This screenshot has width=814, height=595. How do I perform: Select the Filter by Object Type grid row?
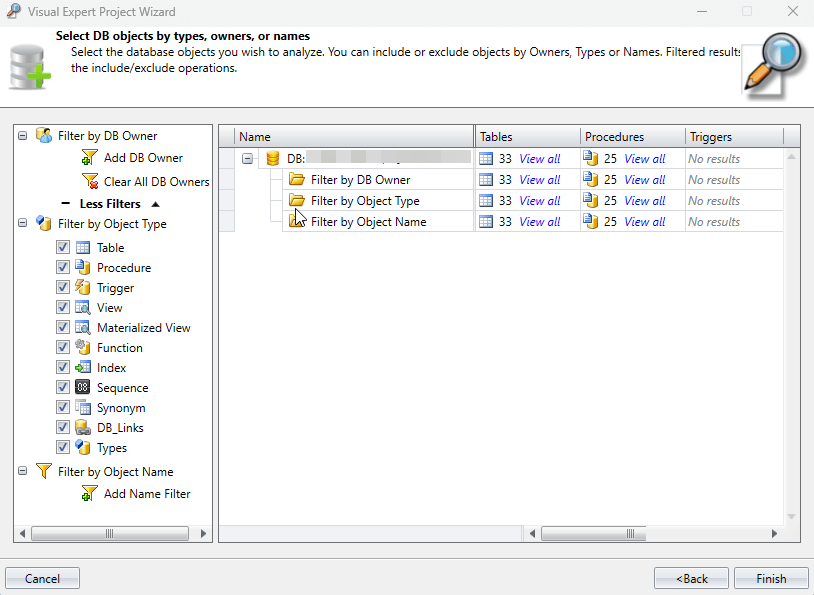365,201
